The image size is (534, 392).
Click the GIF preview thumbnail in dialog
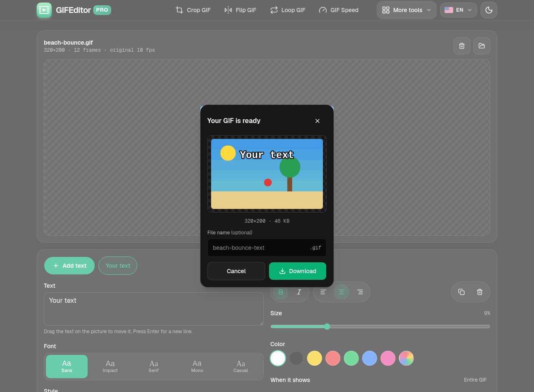pyautogui.click(x=267, y=174)
